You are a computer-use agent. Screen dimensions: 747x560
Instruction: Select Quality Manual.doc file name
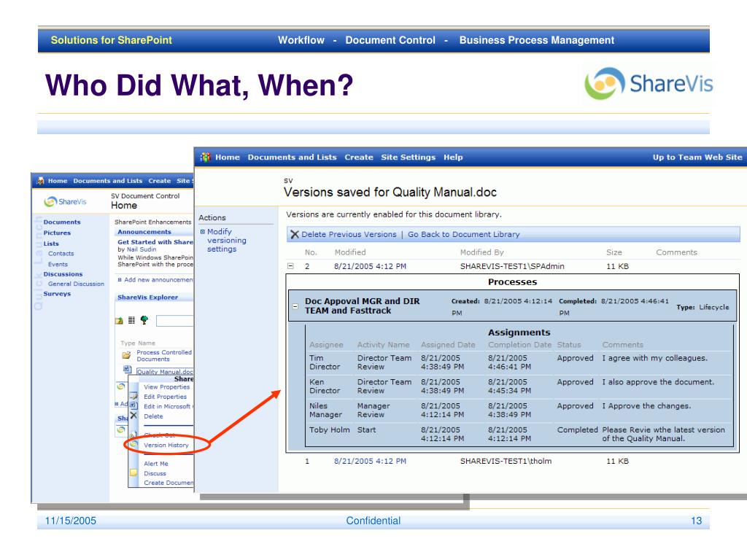165,371
